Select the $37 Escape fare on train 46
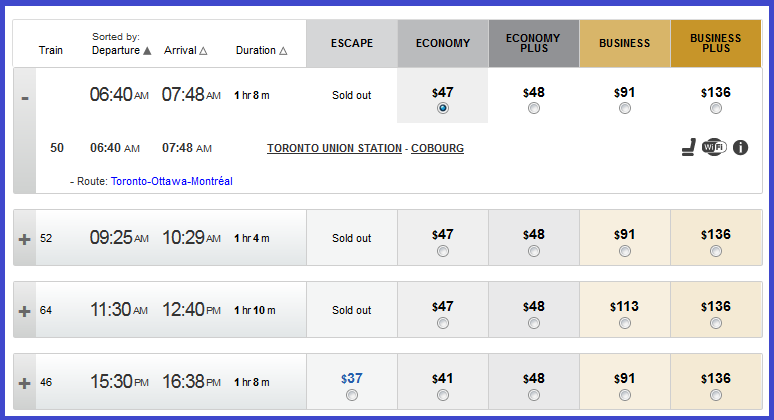Viewport: 774px width, 420px height. click(352, 395)
